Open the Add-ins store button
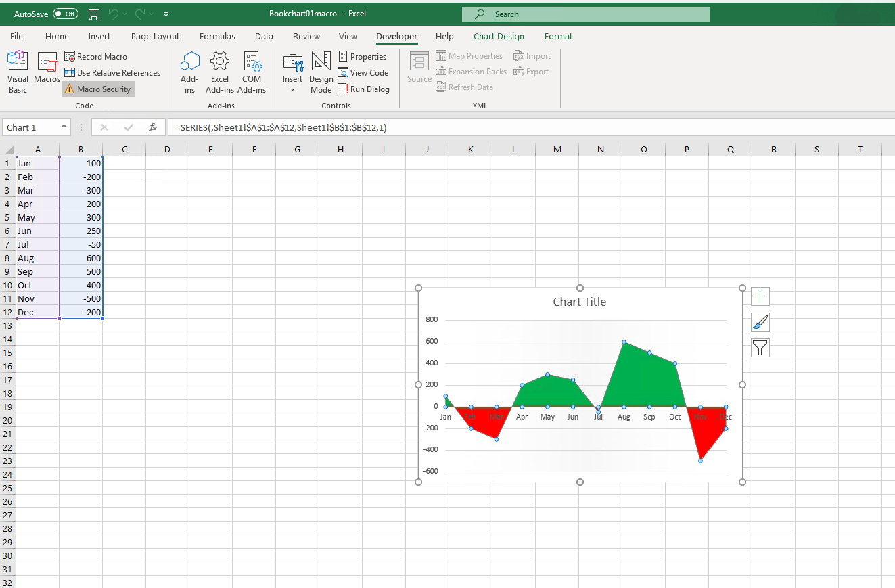895x588 pixels. click(x=190, y=72)
